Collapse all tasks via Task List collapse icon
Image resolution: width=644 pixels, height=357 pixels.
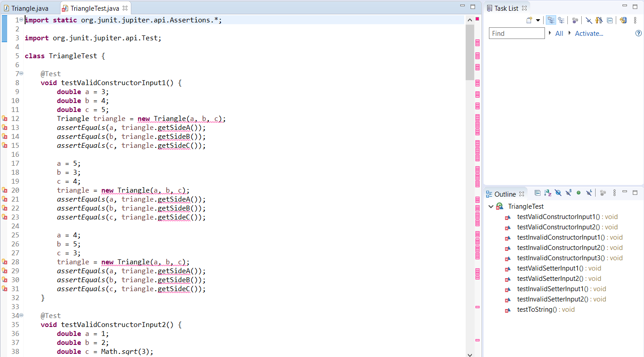pyautogui.click(x=610, y=20)
